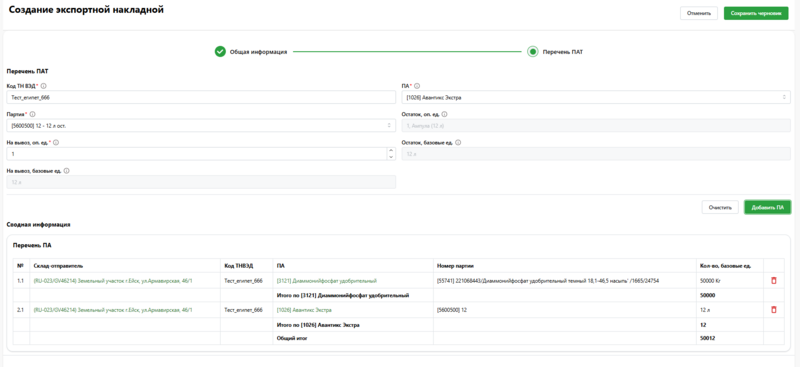The height and width of the screenshot is (367, 800).
Task: Open warehouse link in row 2.1
Action: (x=113, y=310)
